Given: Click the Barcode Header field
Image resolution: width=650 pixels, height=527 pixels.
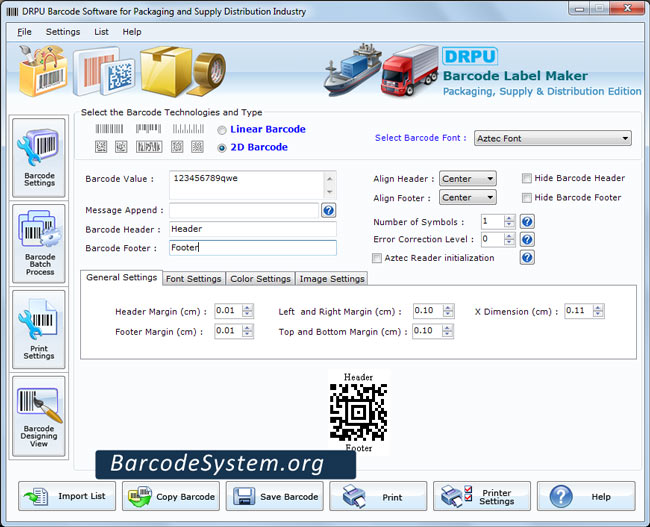Looking at the screenshot, I should point(253,229).
